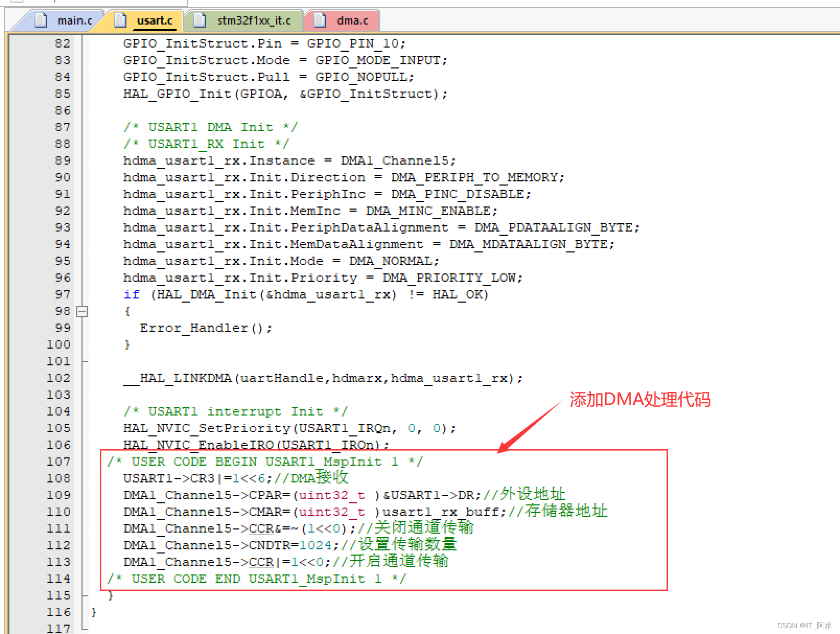Click DMA_PDATAALIGN_BYTE value
840x634 pixels.
[554, 227]
